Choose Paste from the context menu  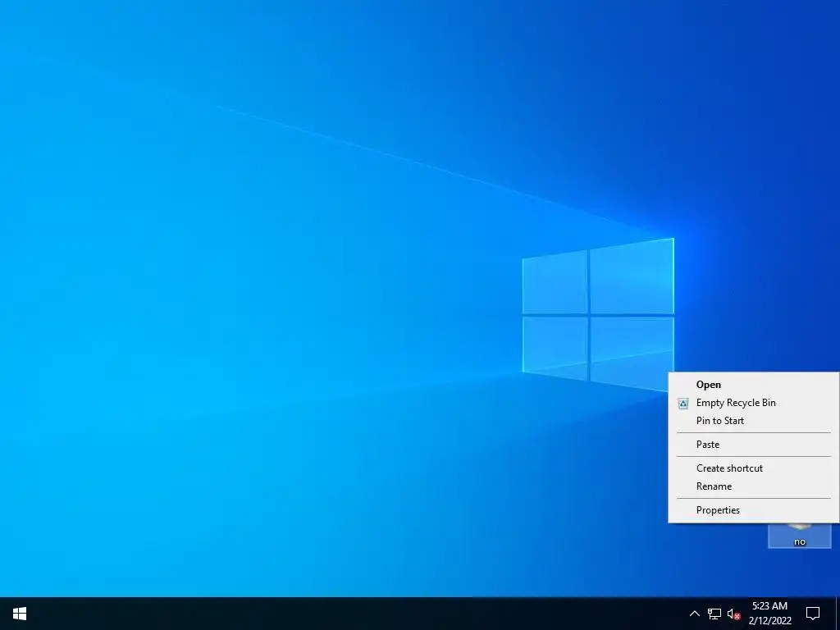[753, 445]
